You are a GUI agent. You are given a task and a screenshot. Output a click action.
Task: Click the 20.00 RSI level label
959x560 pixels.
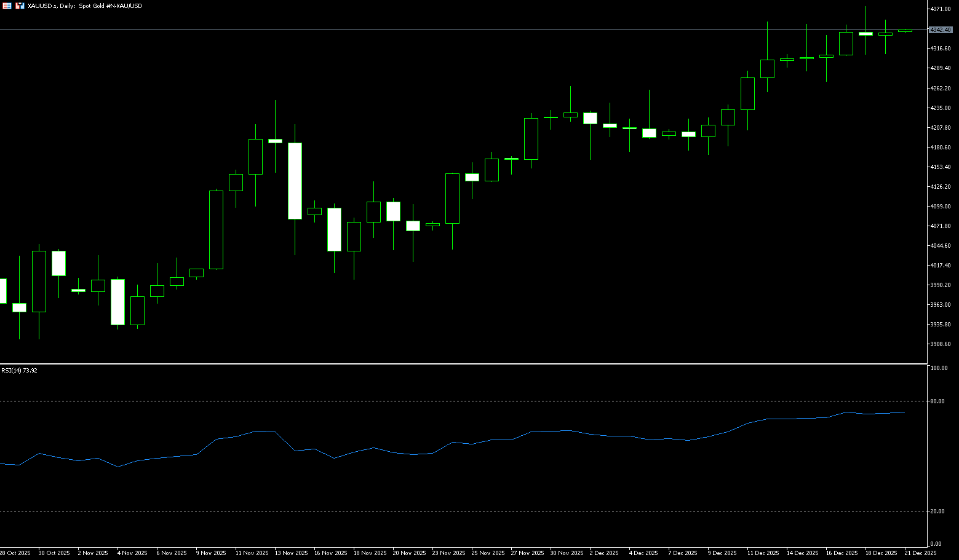coord(937,511)
